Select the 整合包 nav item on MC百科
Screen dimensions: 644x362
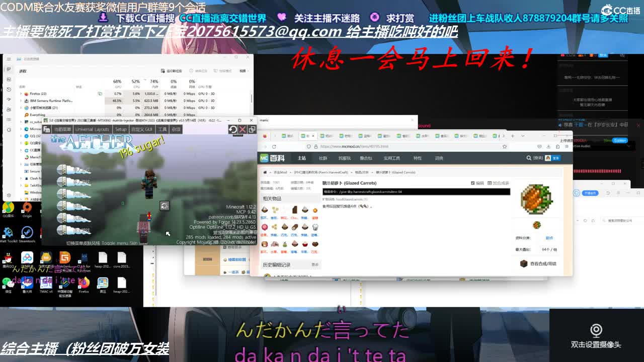pyautogui.click(x=366, y=158)
